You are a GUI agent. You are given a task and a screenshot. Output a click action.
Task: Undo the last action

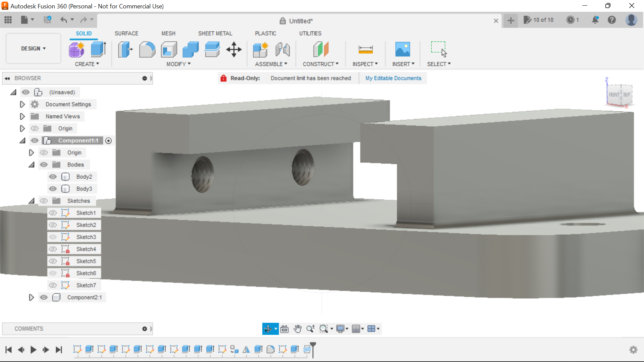click(63, 20)
